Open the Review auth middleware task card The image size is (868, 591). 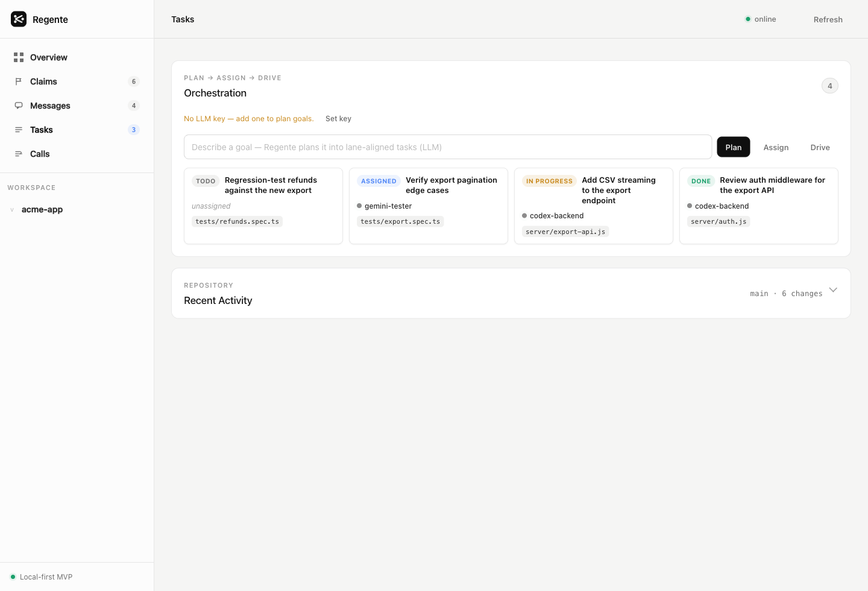[x=759, y=206]
